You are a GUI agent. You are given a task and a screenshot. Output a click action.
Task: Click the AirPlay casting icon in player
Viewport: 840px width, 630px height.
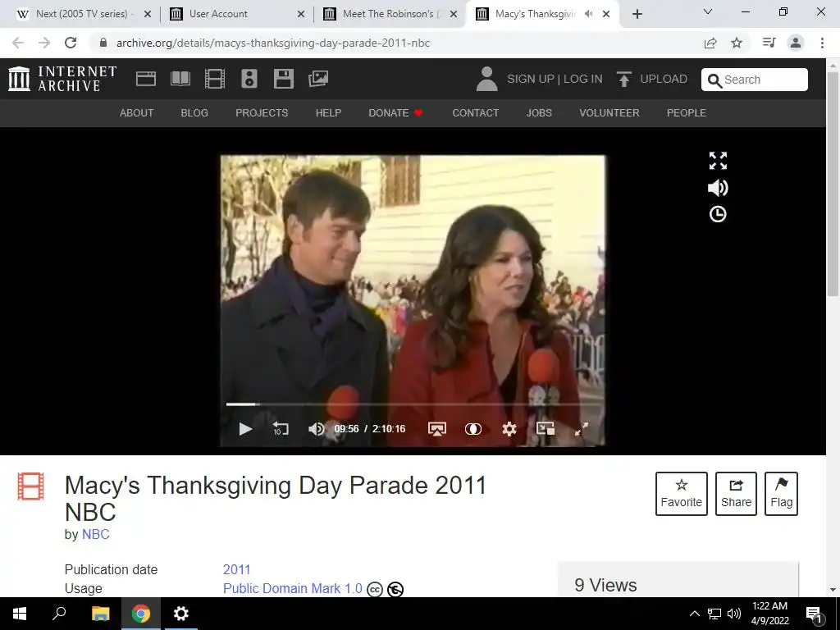(437, 428)
